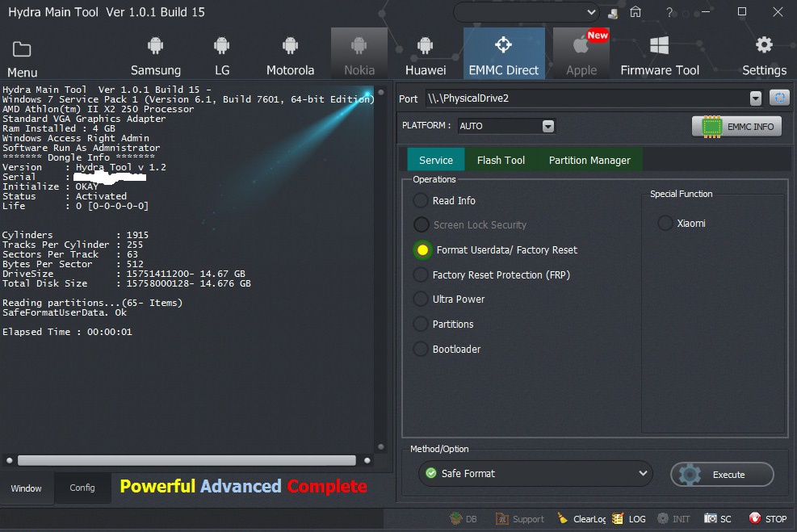Open Settings gear icon
This screenshot has height=532, width=797.
pos(764,45)
